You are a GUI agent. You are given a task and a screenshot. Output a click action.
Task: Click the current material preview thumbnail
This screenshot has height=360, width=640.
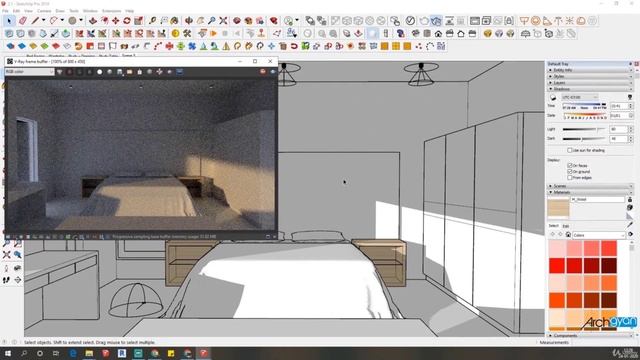coord(558,208)
